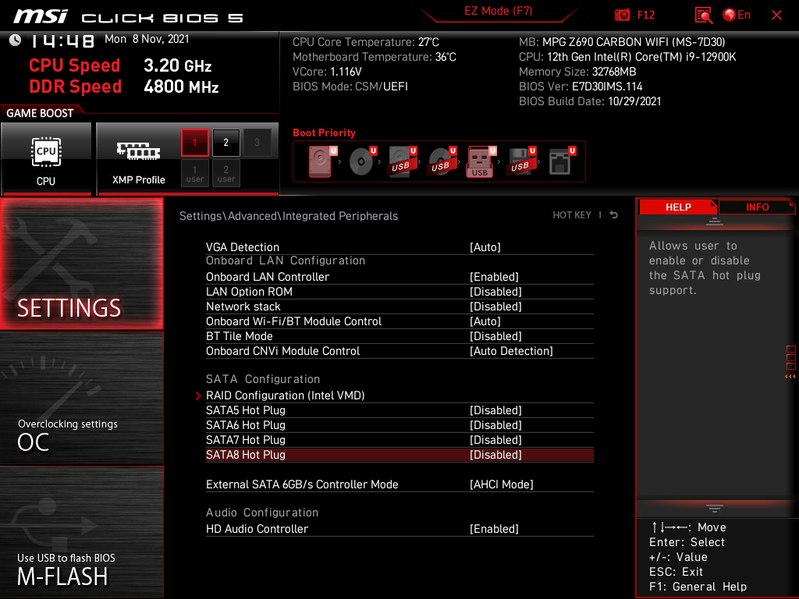The image size is (799, 599).
Task: Click the help panel bottom scroll handle
Action: [714, 508]
